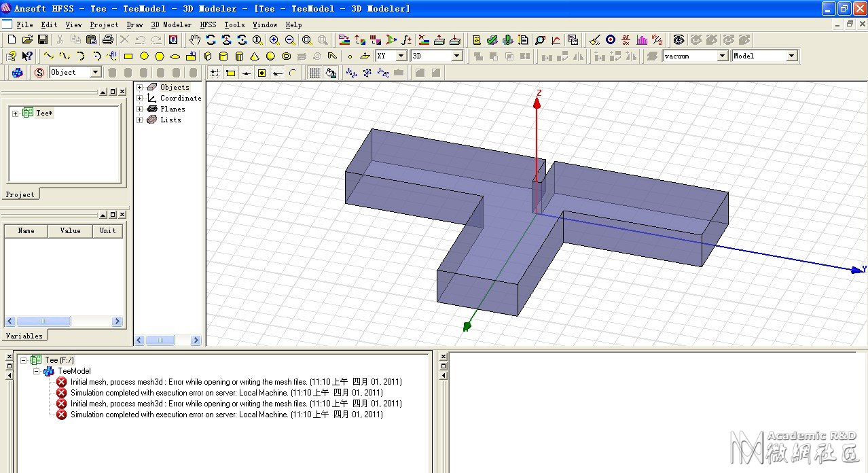Click the Value column header
868x473 pixels.
click(70, 231)
